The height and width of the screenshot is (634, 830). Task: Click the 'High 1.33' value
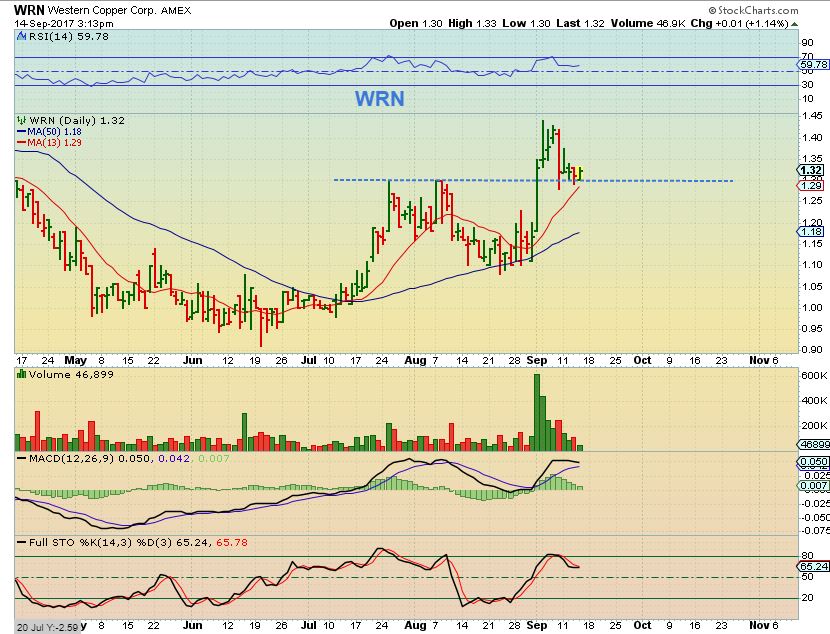coord(472,23)
